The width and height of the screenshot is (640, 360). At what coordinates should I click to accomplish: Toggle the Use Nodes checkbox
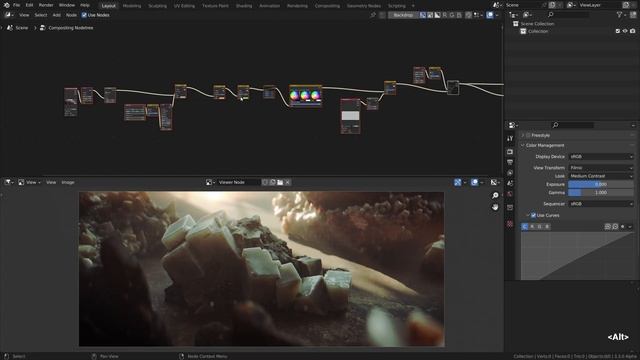pos(84,15)
